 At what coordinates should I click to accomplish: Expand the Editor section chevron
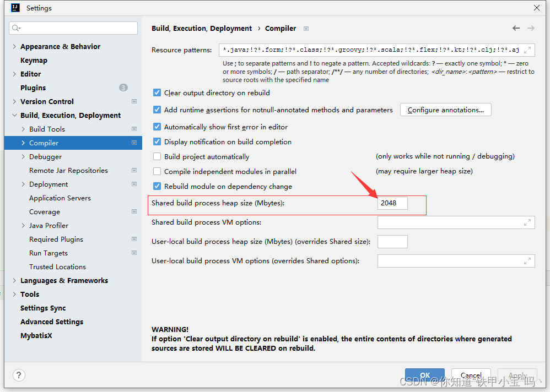(x=14, y=74)
